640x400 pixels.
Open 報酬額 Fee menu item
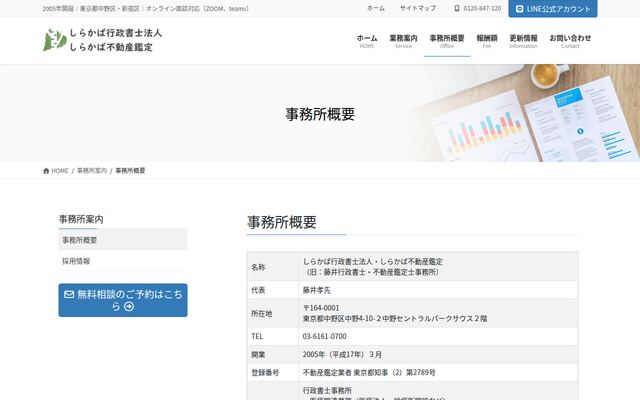tap(487, 41)
